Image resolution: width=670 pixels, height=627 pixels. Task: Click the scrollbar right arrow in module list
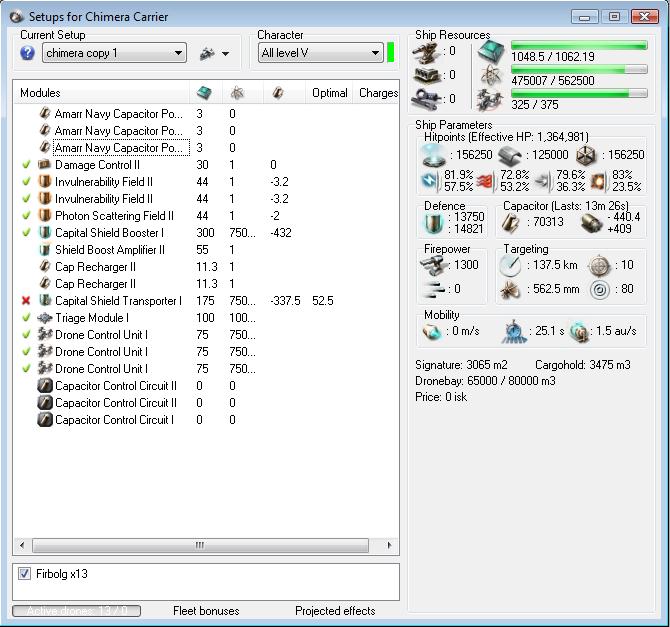click(389, 545)
